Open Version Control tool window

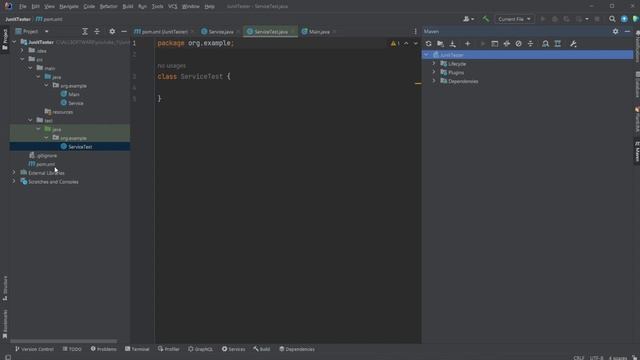[x=34, y=349]
